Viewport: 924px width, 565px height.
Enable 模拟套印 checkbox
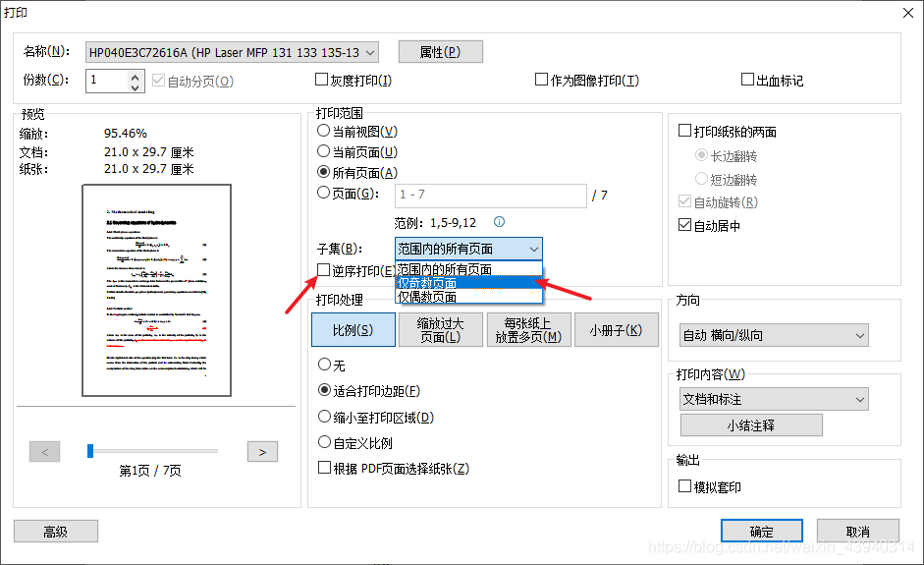point(684,486)
